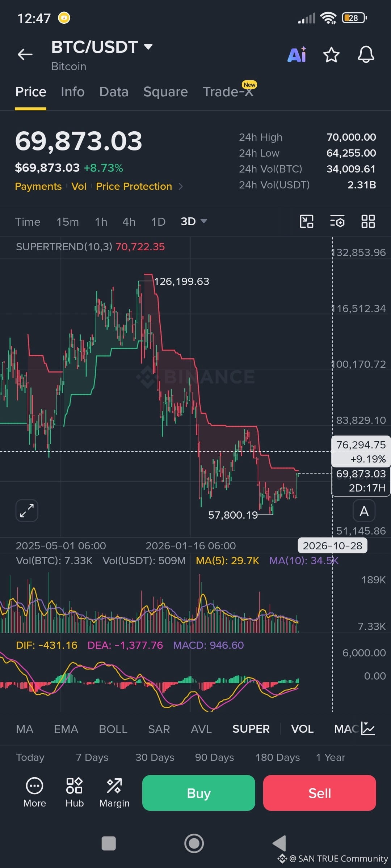Open indicator settings chart icon
This screenshot has height=868, width=391.
coord(368,729)
